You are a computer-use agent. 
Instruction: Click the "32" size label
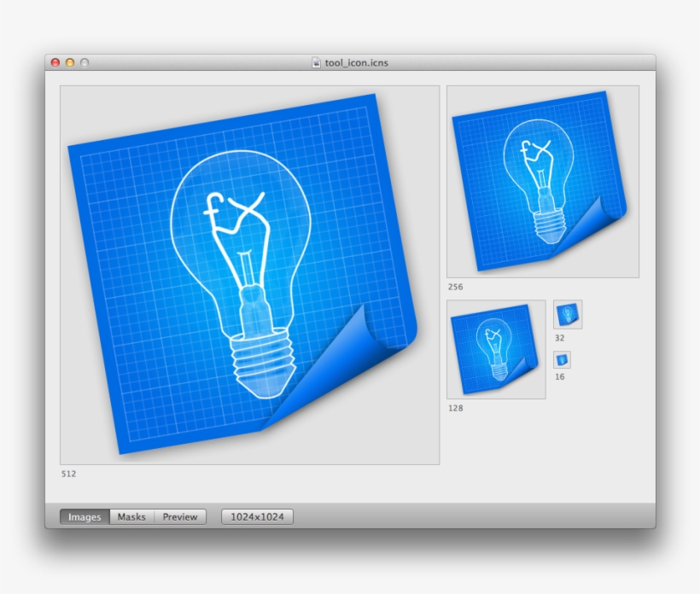(x=560, y=340)
